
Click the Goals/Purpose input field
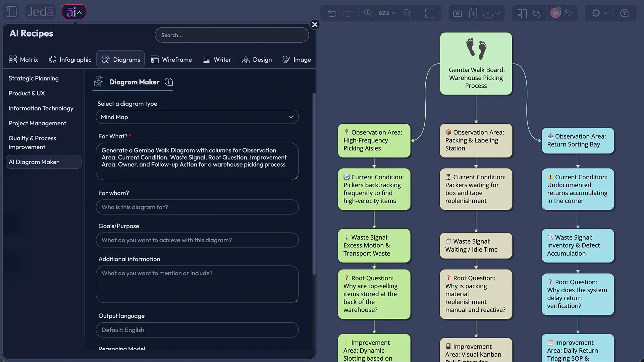pos(197,240)
